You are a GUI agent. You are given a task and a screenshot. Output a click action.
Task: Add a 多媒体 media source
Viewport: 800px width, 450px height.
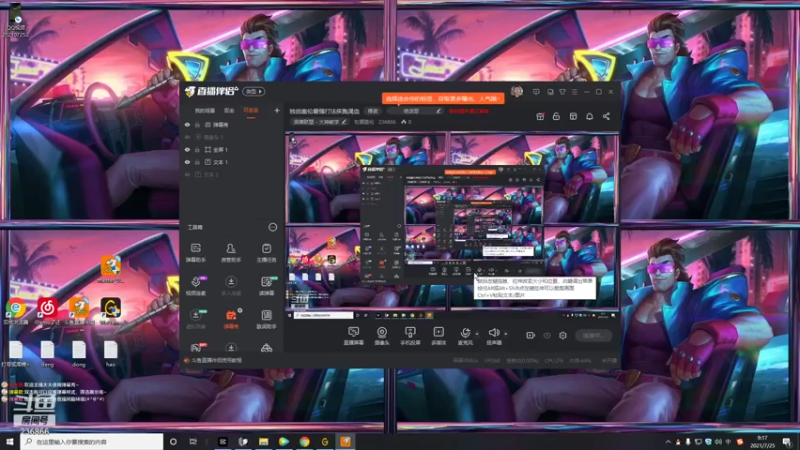438,336
